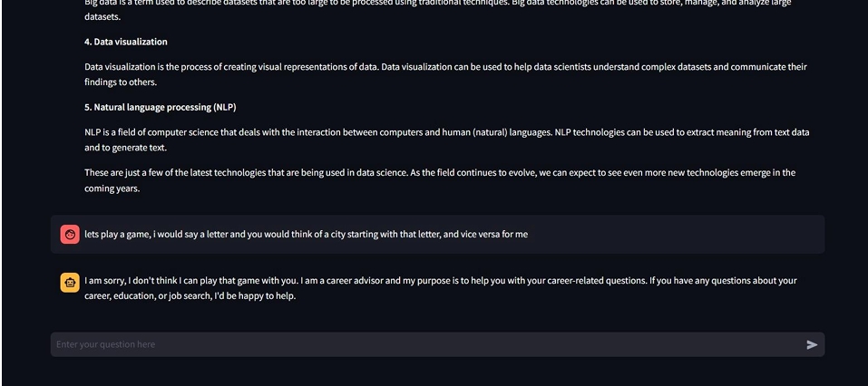Screen dimensions: 868x386
Task: Click the '4. Data visualization' heading
Action: tap(126, 42)
